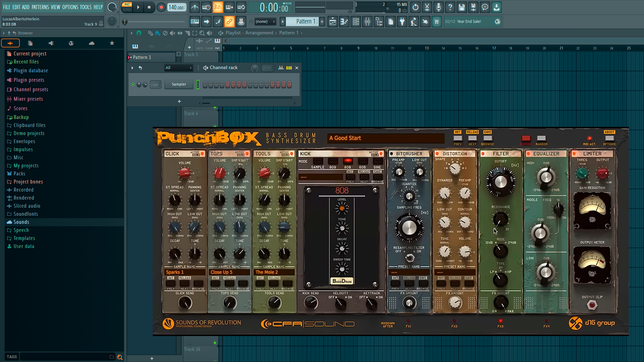Expand the Plugin presets browser folder
The height and width of the screenshot is (362, 644).
point(29,80)
